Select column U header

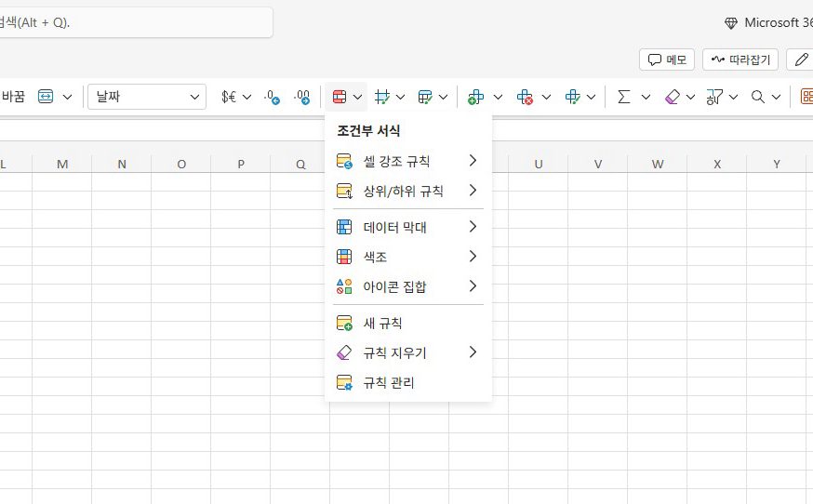[539, 164]
